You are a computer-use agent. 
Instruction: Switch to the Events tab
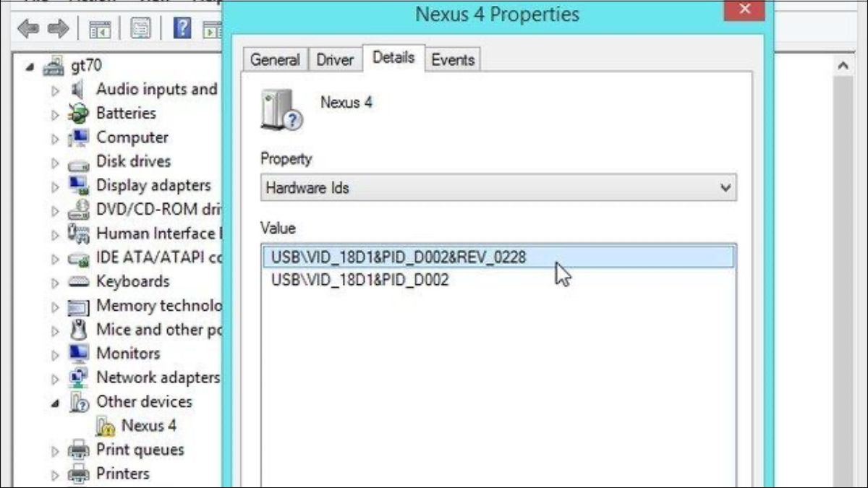453,60
